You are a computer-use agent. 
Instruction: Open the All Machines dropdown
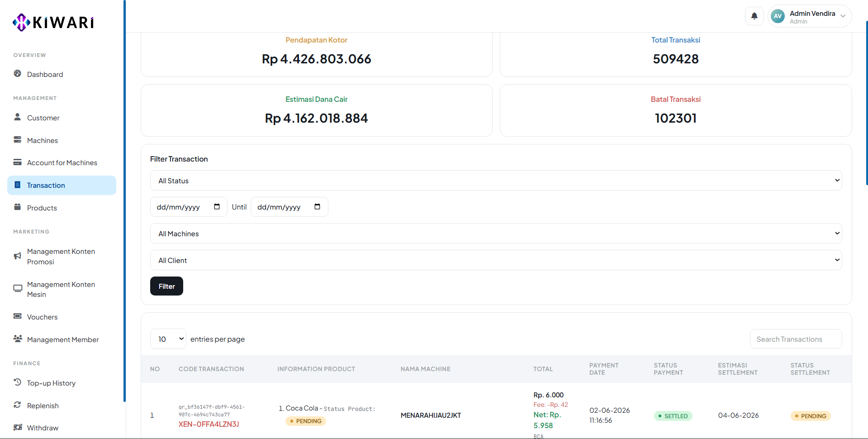[496, 234]
